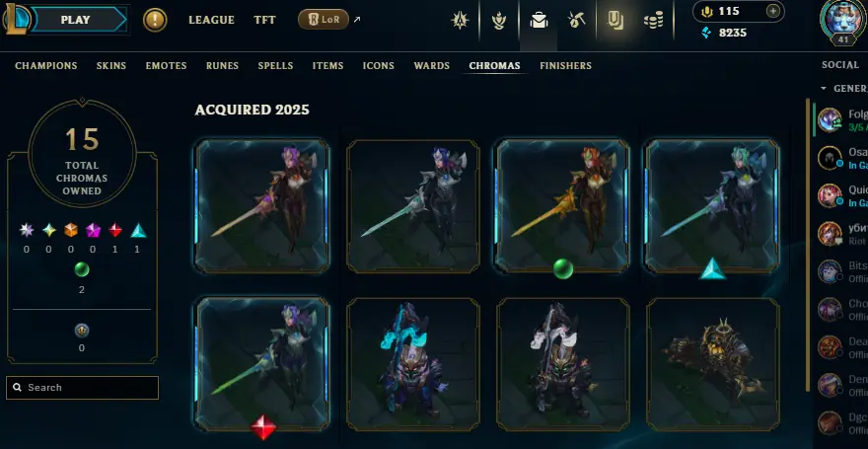Filter by the ruby gem icon
The width and height of the screenshot is (868, 449).
[115, 230]
